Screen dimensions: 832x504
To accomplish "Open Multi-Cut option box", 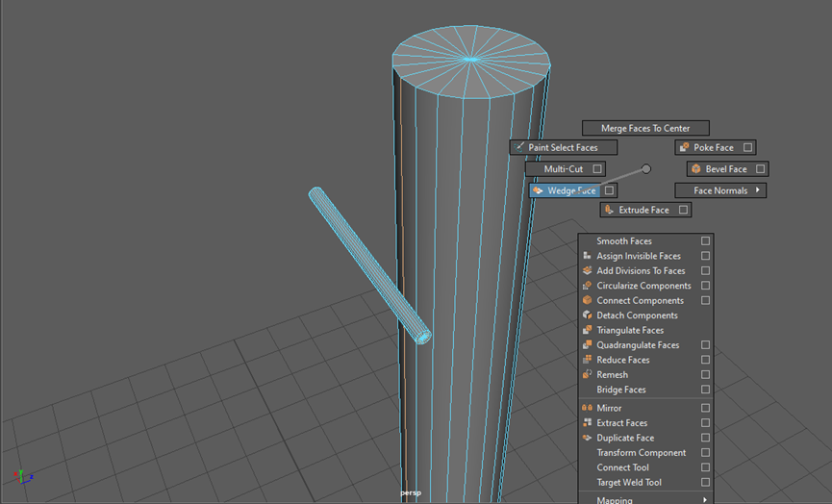I will click(x=597, y=168).
